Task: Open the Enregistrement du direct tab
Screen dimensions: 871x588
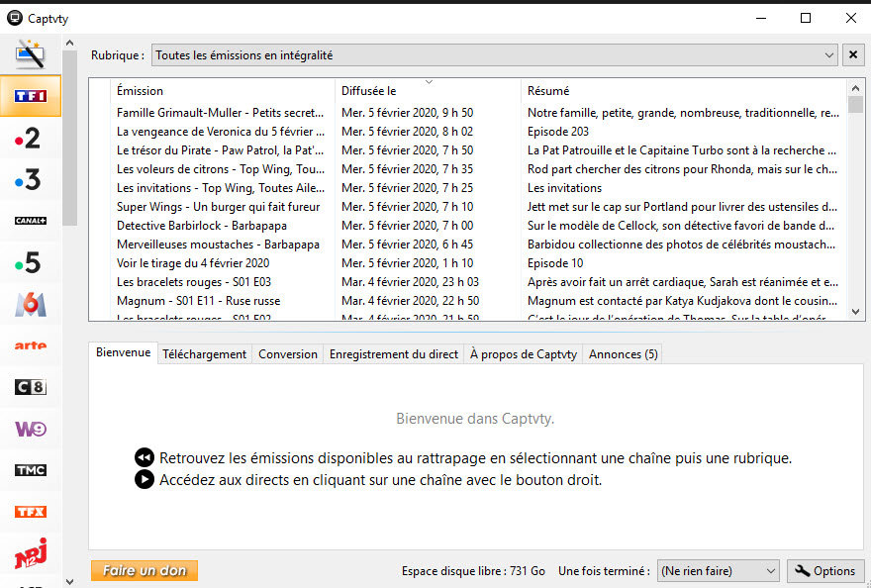Action: coord(394,353)
